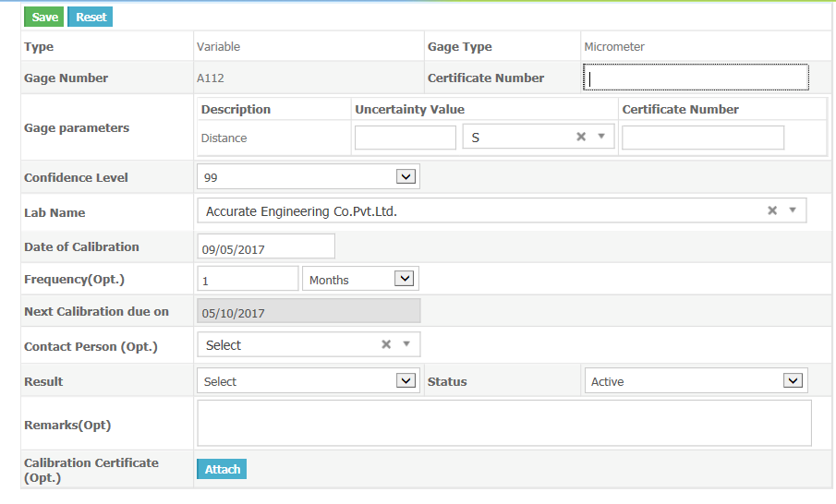Click the Distance description text

224,138
